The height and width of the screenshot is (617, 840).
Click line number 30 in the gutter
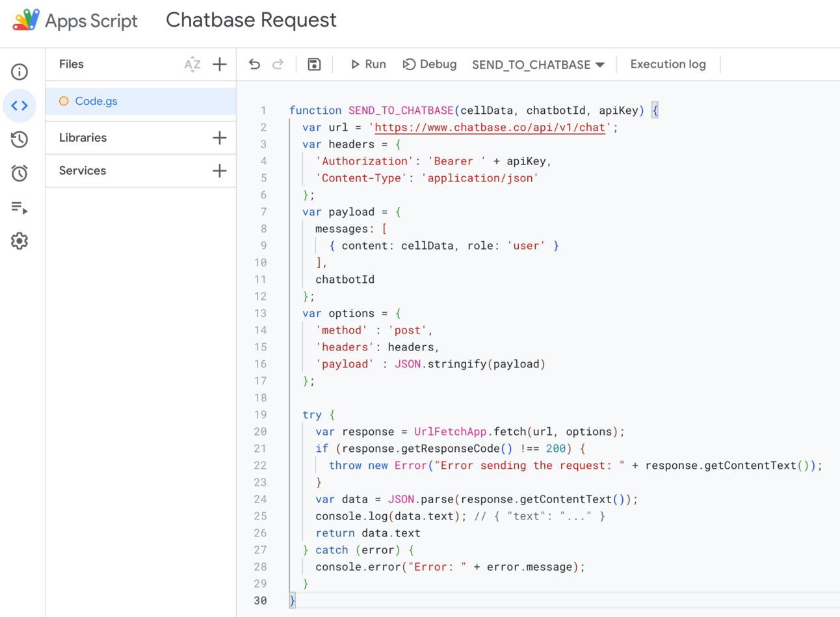click(261, 601)
